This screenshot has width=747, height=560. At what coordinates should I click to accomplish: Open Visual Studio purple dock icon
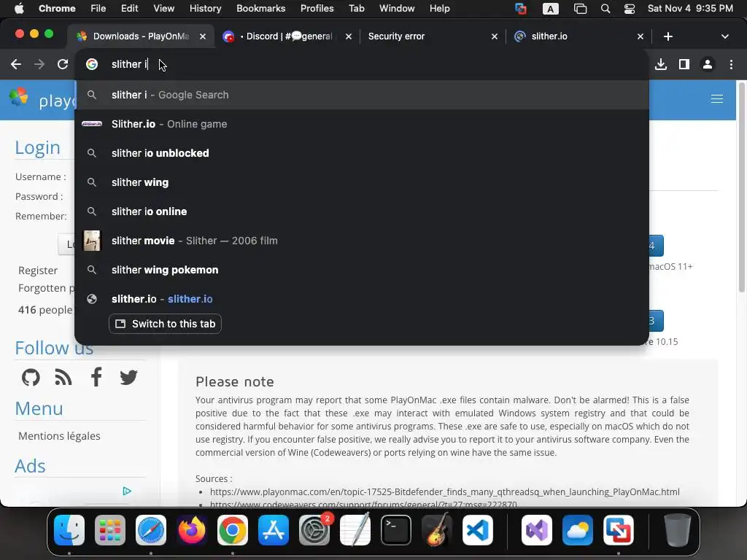pos(537,530)
